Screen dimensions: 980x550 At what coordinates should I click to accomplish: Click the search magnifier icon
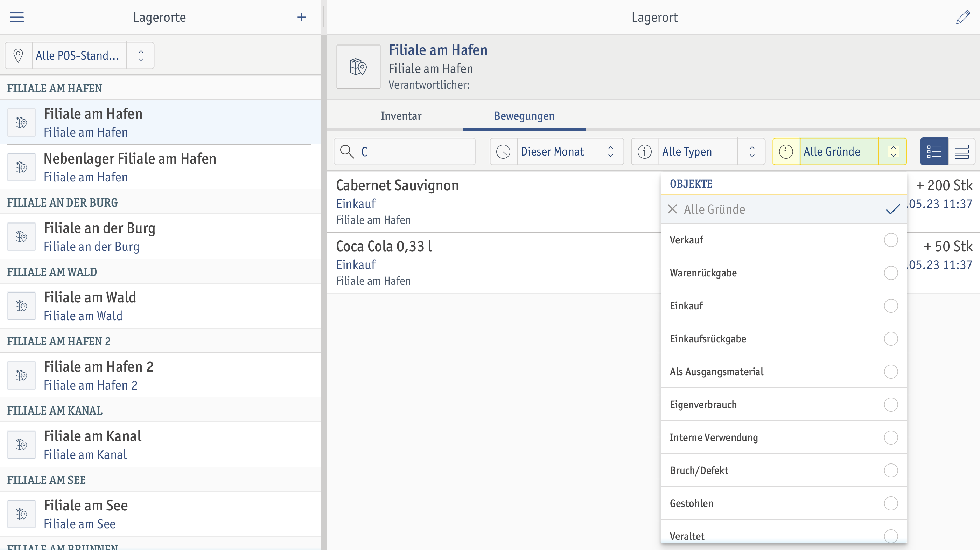click(347, 152)
